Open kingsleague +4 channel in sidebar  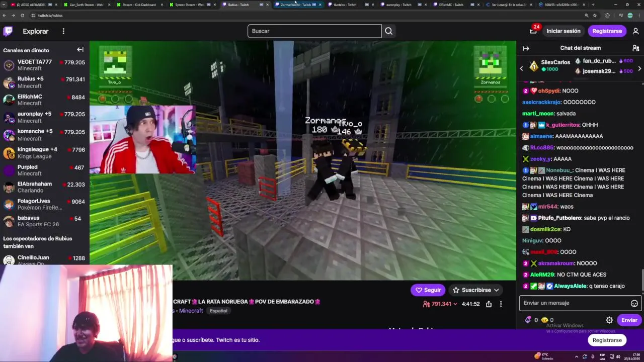click(x=44, y=152)
